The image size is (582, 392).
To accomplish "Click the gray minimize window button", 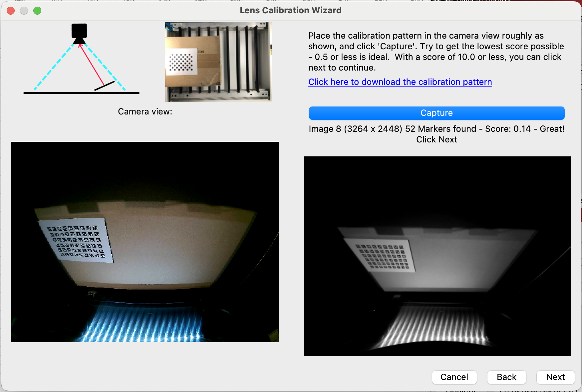I will tap(24, 11).
